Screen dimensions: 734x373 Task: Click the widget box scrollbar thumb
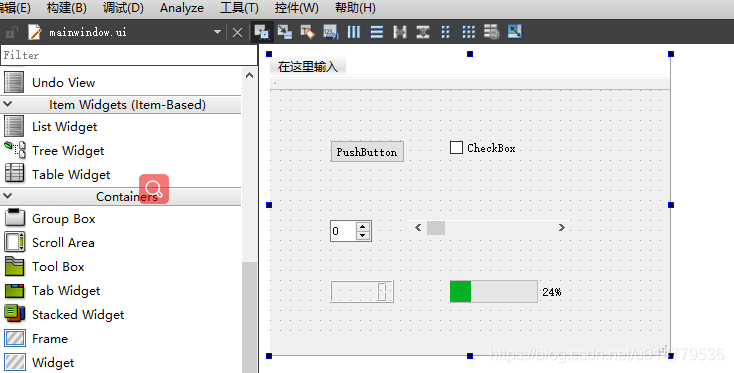coord(250,317)
